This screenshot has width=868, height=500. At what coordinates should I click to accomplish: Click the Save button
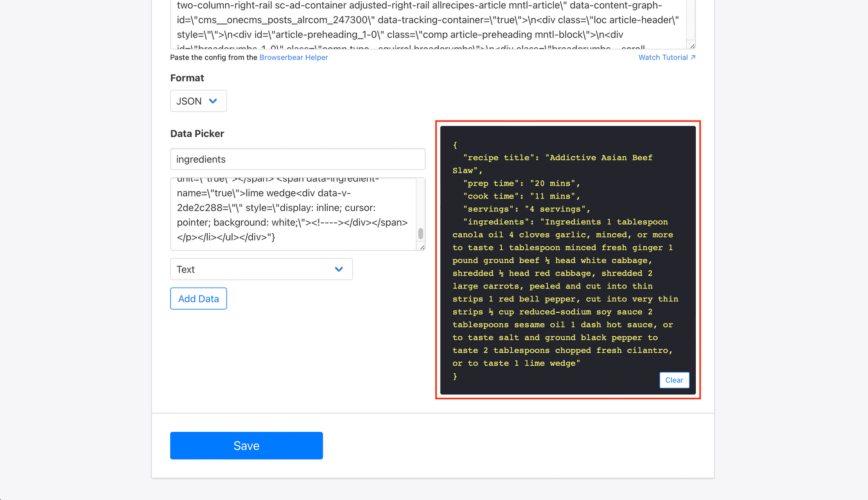pyautogui.click(x=246, y=445)
